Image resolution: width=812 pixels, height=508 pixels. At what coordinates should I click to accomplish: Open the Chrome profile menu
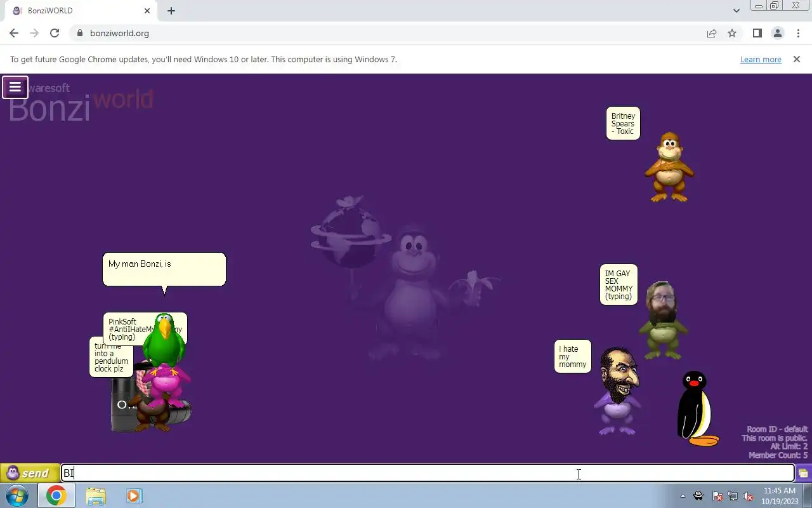coord(777,33)
